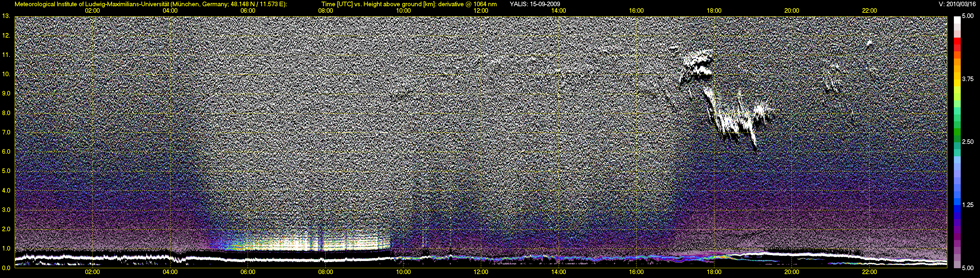Click the 0.0 height axis label
980x278 pixels.
(x=6, y=268)
